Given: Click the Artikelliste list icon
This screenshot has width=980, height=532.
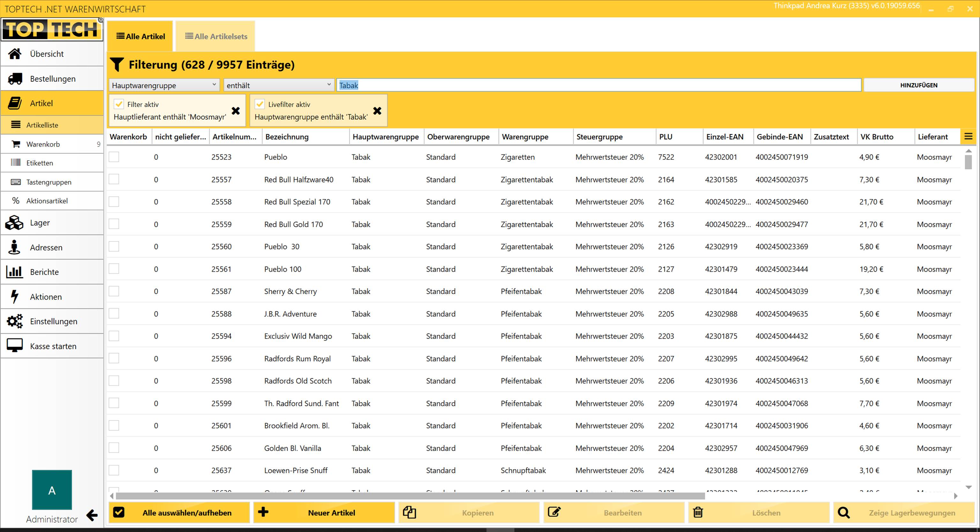Looking at the screenshot, I should pos(16,125).
